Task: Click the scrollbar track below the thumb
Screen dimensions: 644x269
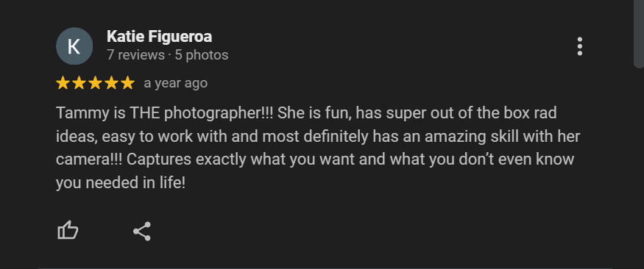Action: (x=639, y=168)
